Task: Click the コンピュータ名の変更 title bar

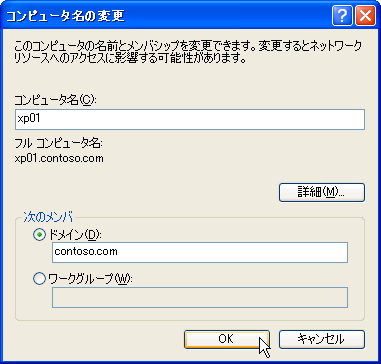Action: (x=167, y=16)
